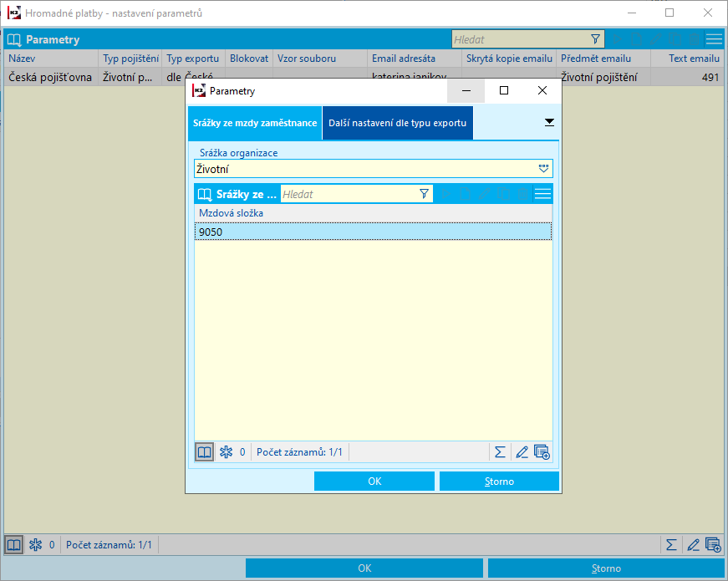Click asterisk selection icon in dialog status bar
The height and width of the screenshot is (581, 728).
[x=227, y=452]
